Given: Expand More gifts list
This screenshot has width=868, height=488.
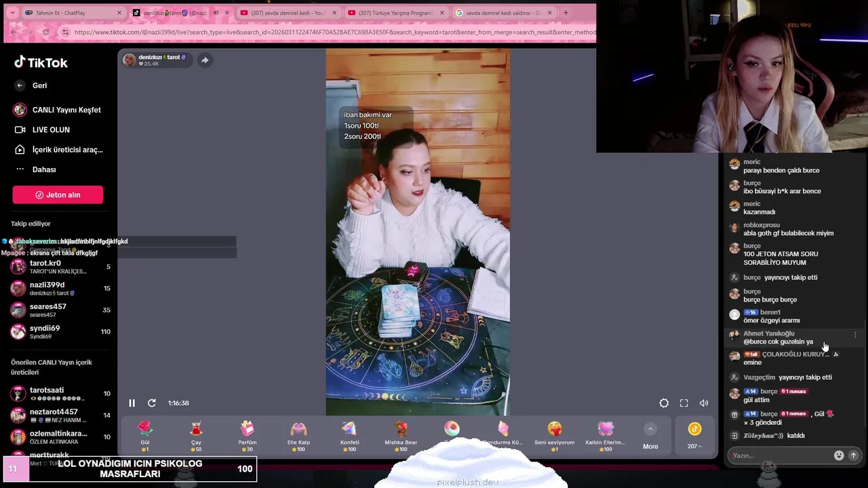Looking at the screenshot, I should (650, 435).
